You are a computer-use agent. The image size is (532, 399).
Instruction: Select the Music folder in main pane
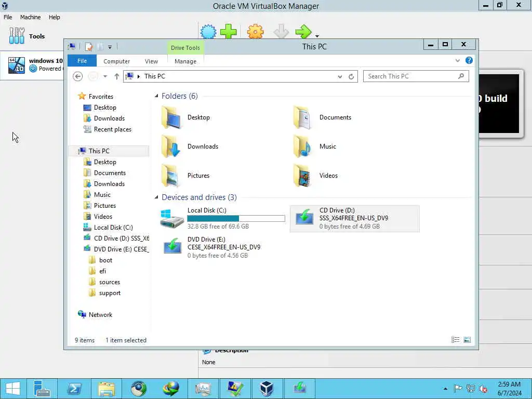(x=314, y=147)
